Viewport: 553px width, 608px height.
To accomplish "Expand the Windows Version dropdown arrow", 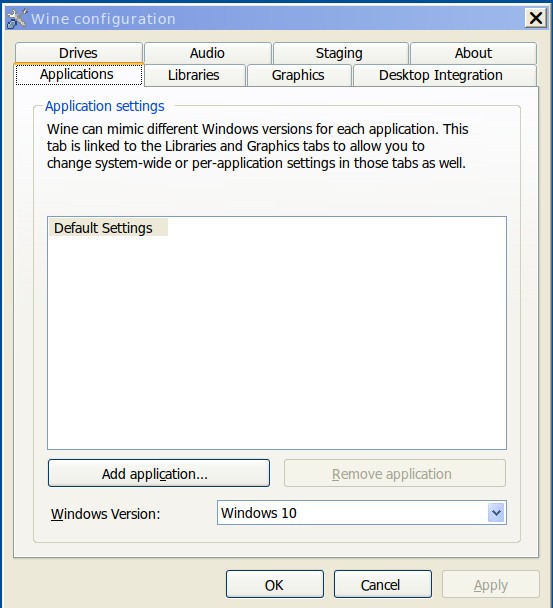I will tap(496, 513).
